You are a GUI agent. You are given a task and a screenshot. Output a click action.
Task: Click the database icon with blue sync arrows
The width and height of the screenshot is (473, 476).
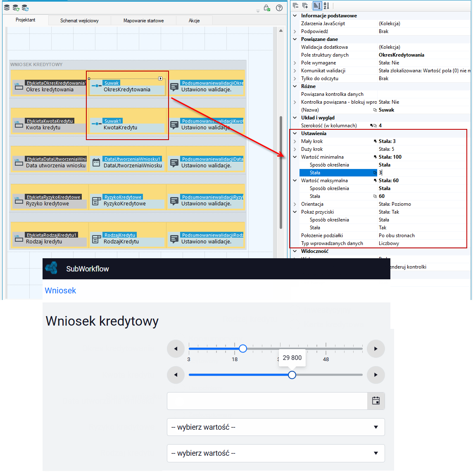pos(25,7)
